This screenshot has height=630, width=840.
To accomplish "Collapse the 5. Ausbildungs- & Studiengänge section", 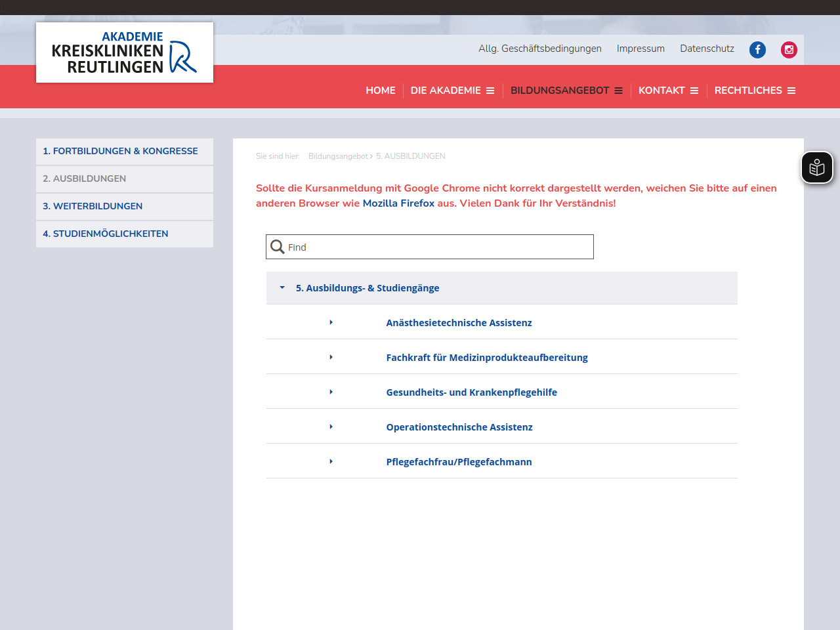I will [282, 287].
